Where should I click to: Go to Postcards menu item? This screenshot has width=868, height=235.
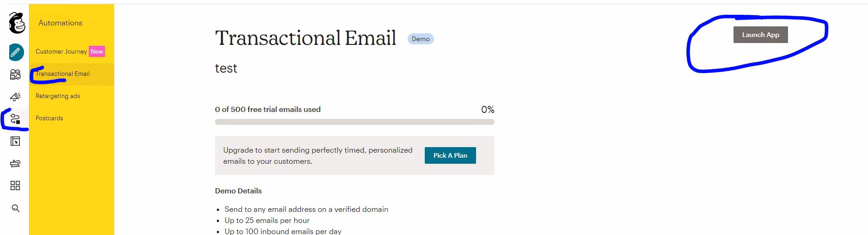[49, 118]
